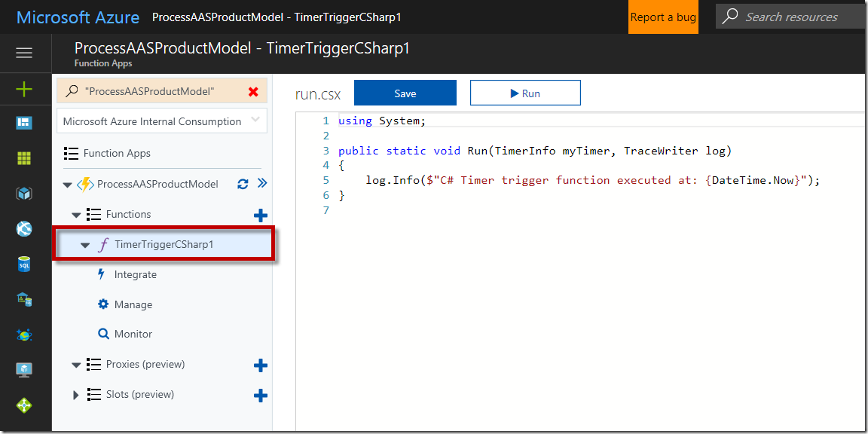Image resolution: width=868 pixels, height=434 pixels.
Task: Open the SQL databases sidebar icon
Action: (x=24, y=264)
